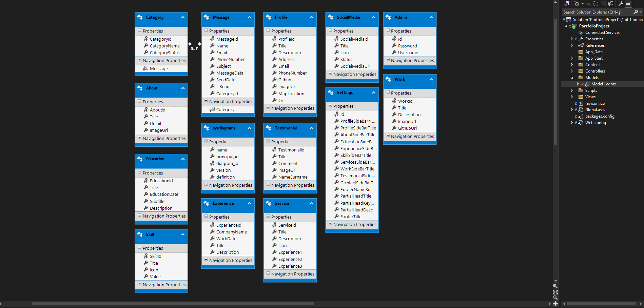
Task: Toggle Preview Selected Items button
Action: pos(628,4)
